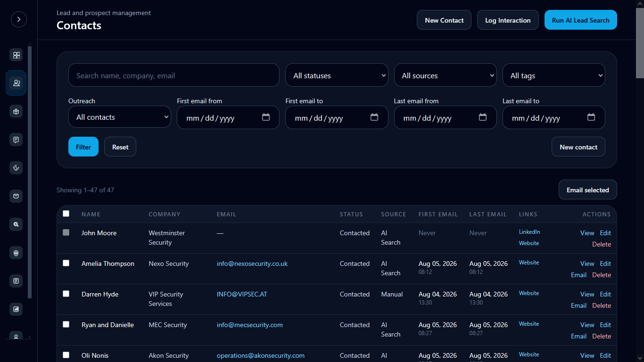The height and width of the screenshot is (362, 644).
Task: Click the "Showing 1–47 of 47" text
Action: 85,190
